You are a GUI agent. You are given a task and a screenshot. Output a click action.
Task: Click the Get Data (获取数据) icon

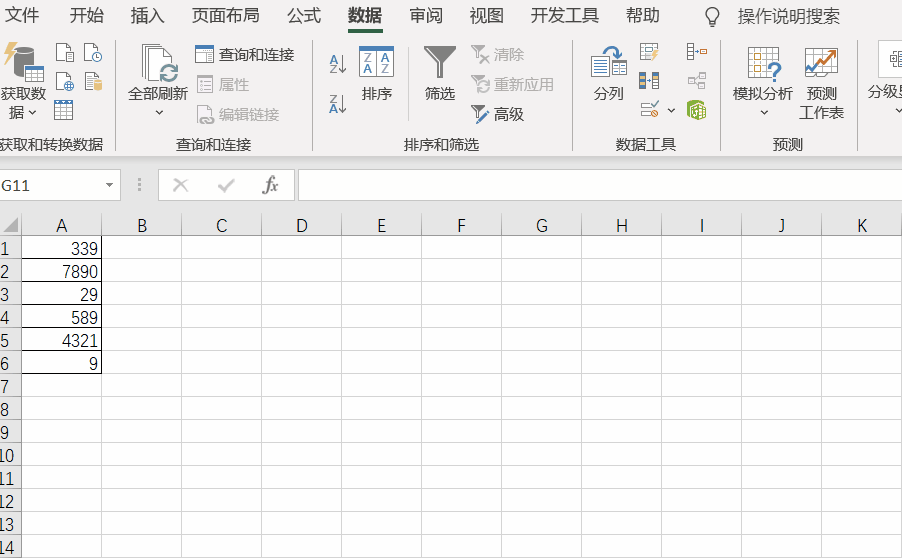23,62
